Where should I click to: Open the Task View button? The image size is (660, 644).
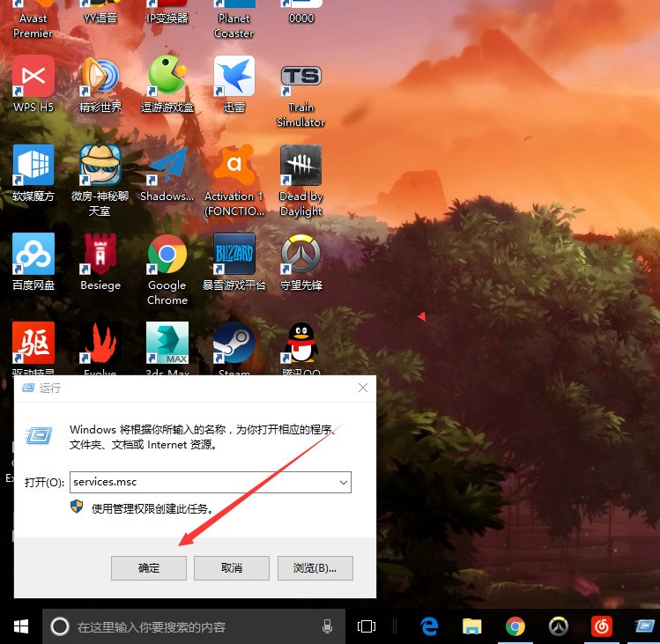point(367,626)
